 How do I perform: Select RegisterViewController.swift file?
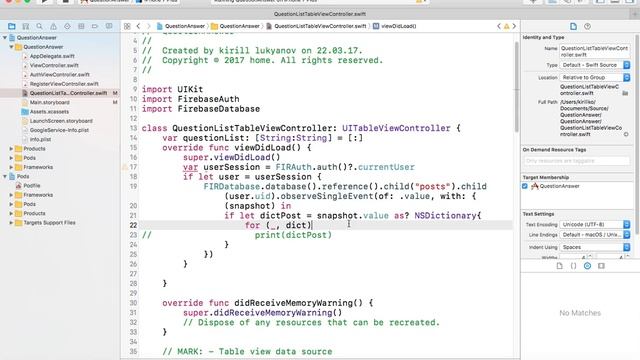pyautogui.click(x=64, y=84)
